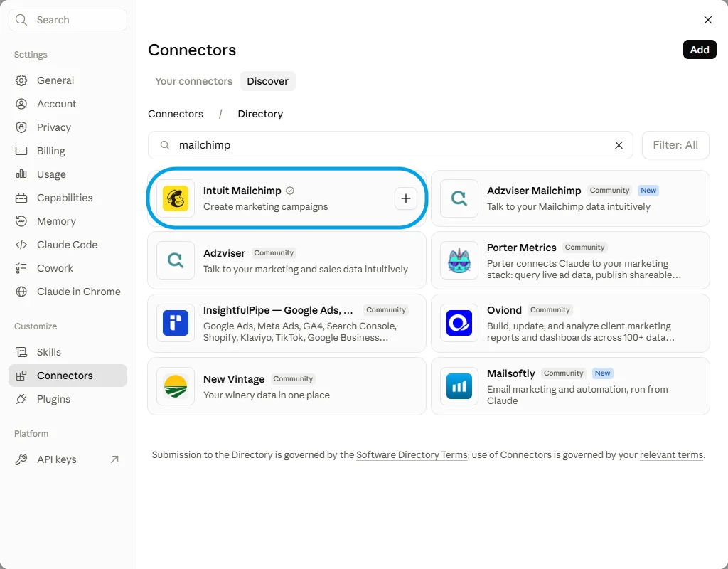Clear the mailchimp search with the X

tap(619, 145)
